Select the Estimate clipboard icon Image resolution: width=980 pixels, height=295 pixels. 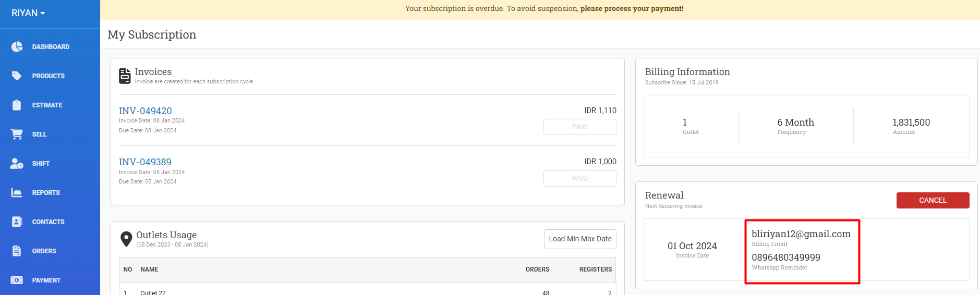pos(17,105)
